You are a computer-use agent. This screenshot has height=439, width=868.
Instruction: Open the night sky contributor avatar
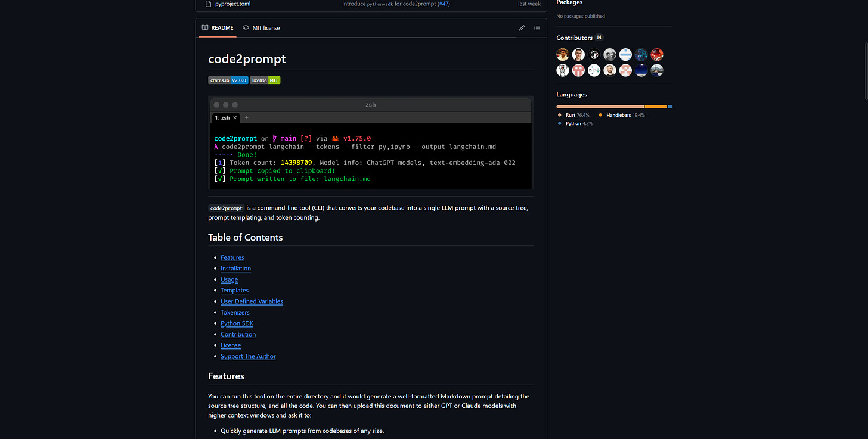[x=641, y=70]
